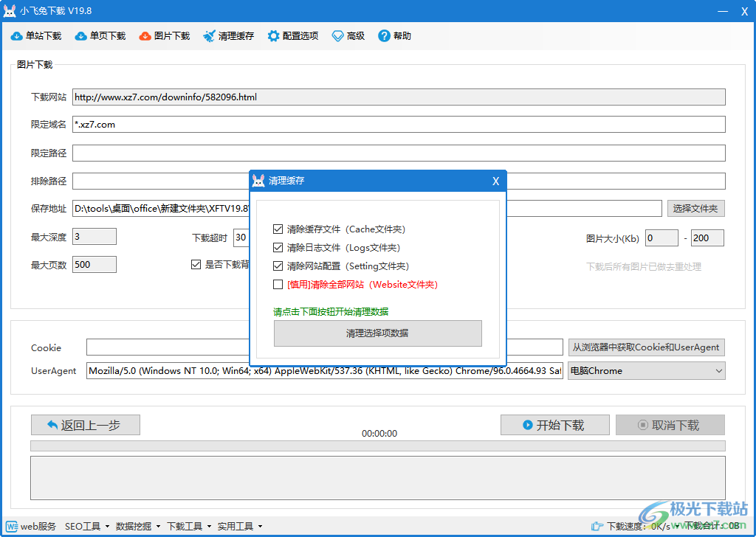The image size is (756, 537).
Task: Expand the SEO工具 menu arrow
Action: click(107, 527)
